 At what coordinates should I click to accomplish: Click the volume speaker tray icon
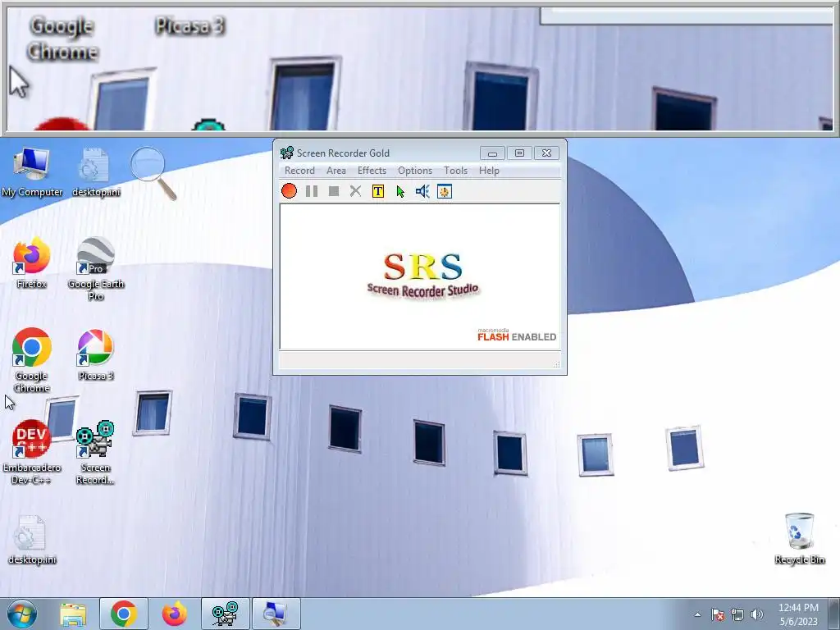click(x=756, y=614)
